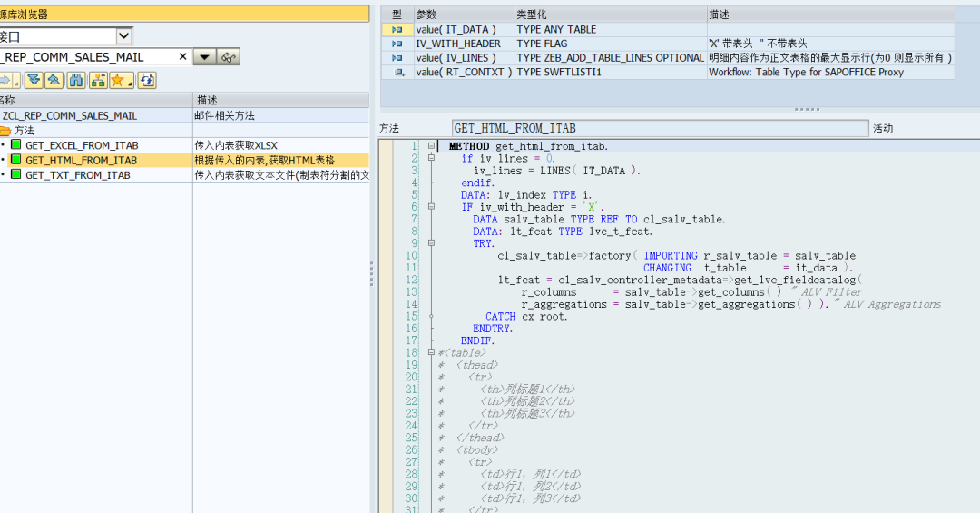Collapse the TRY block at line 9
The width and height of the screenshot is (980, 513).
tap(431, 242)
